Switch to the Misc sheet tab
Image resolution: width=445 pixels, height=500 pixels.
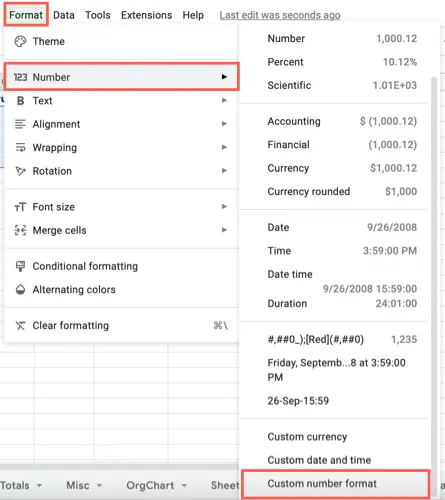point(78,485)
